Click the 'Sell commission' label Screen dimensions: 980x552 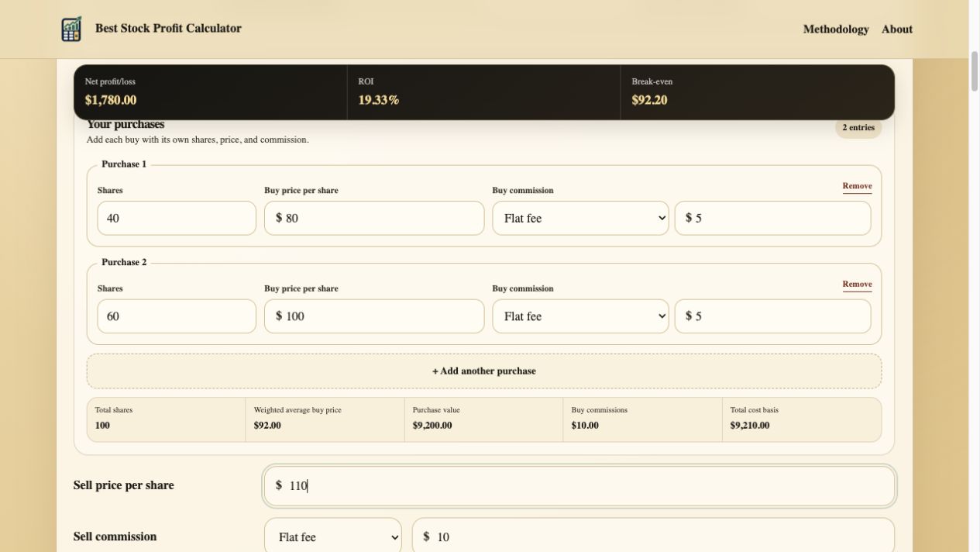coord(115,536)
